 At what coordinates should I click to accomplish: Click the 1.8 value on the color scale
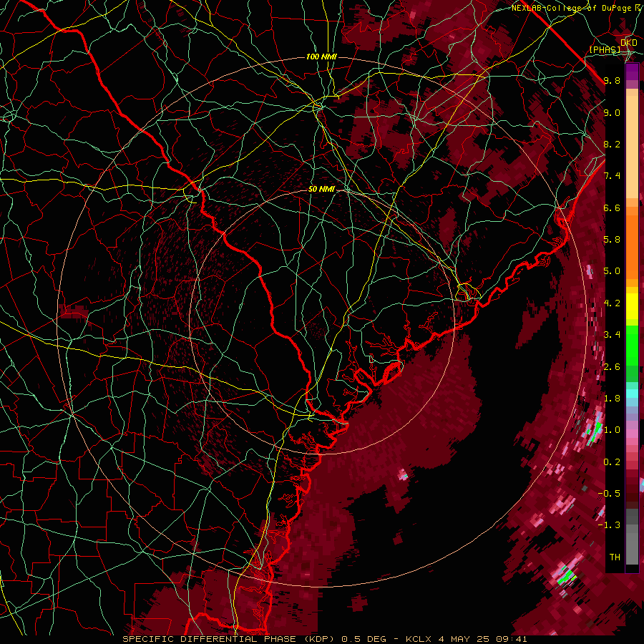click(x=612, y=399)
